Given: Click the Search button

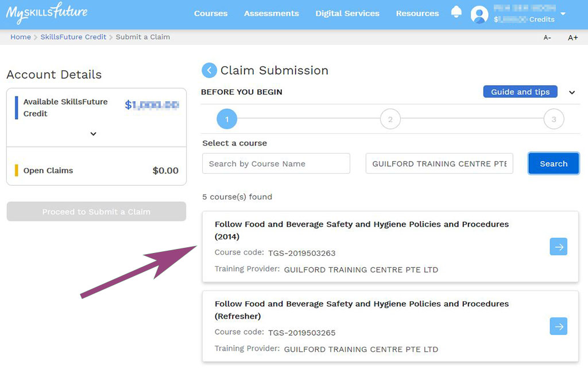Looking at the screenshot, I should [554, 163].
